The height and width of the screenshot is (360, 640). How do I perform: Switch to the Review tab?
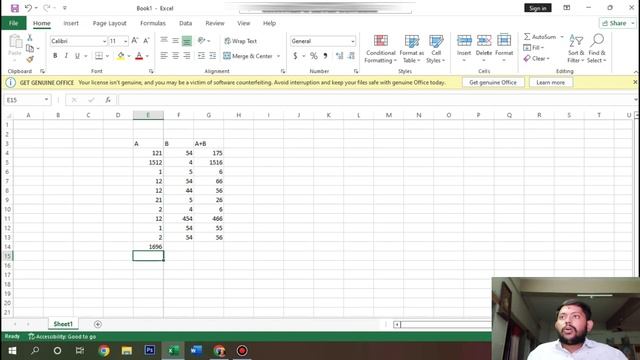coord(215,23)
